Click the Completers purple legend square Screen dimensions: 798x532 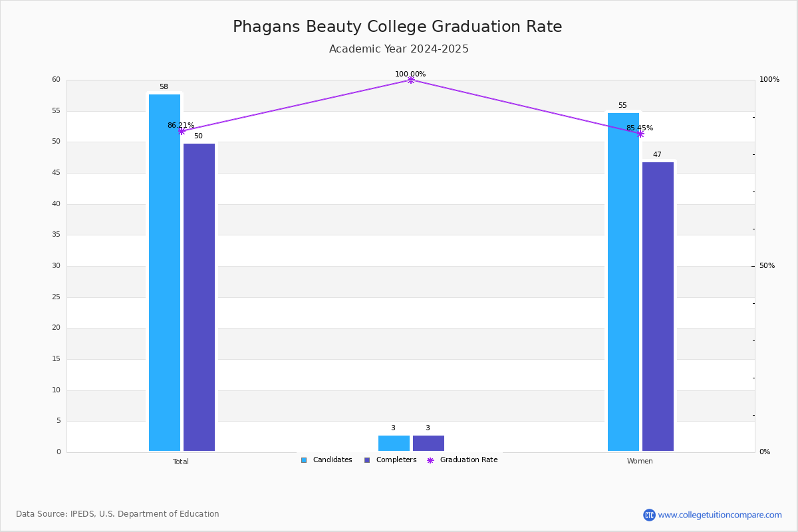coord(367,460)
